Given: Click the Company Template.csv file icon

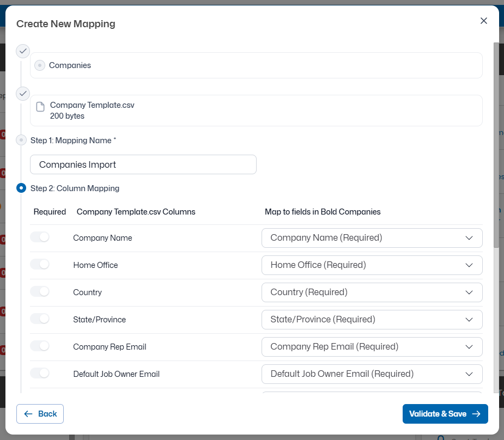Looking at the screenshot, I should pyautogui.click(x=40, y=107).
